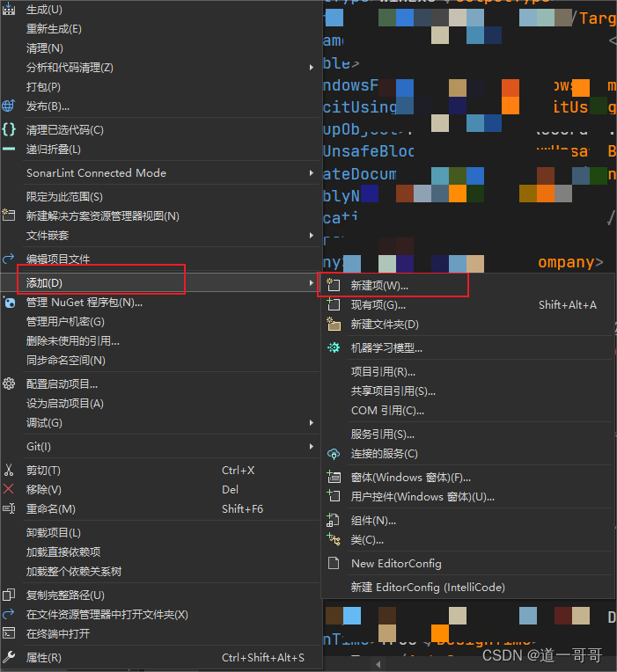
Task: Click the wrench icon beside 属性(R)
Action: click(x=10, y=657)
